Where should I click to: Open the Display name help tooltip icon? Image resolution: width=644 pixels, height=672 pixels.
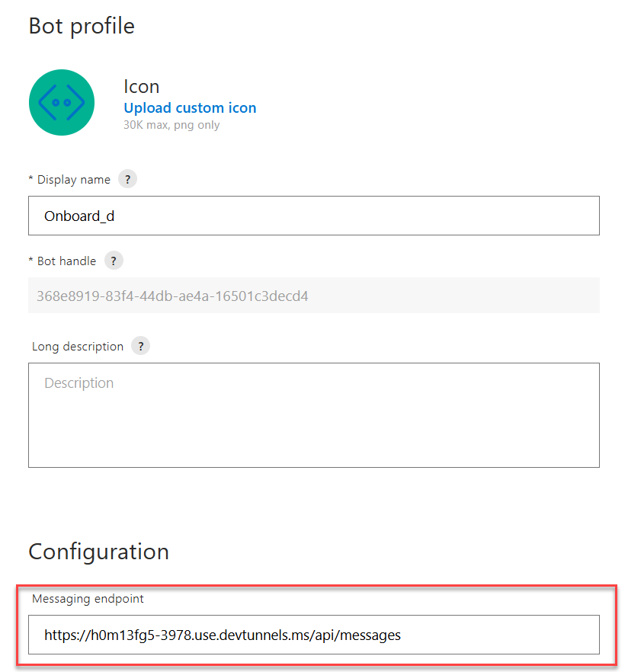(128, 179)
